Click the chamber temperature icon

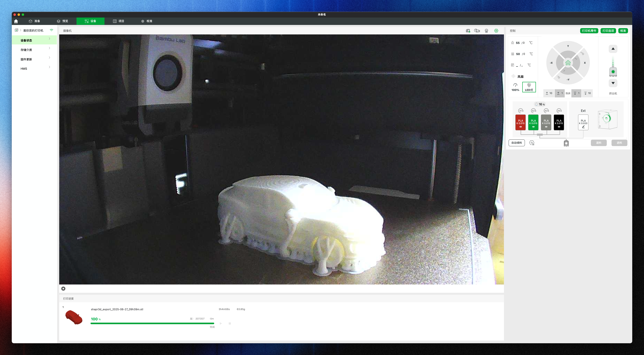tap(512, 65)
